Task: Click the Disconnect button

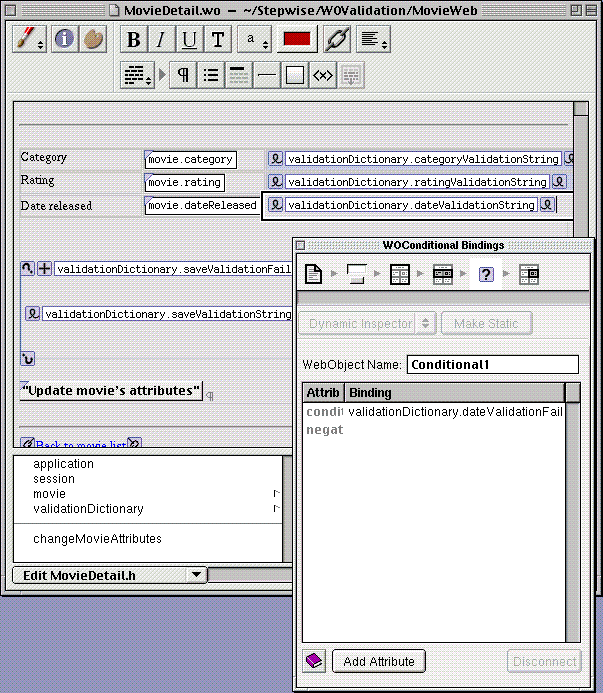Action: coord(544,661)
